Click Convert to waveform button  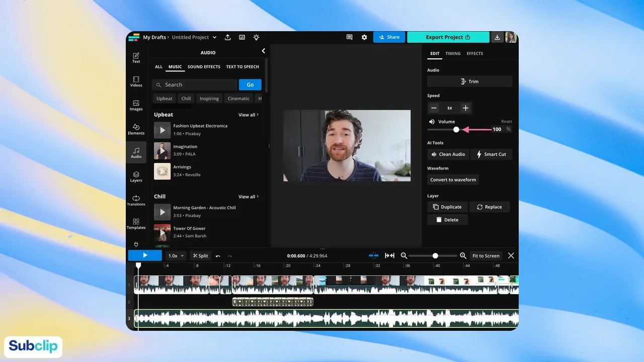coord(453,179)
